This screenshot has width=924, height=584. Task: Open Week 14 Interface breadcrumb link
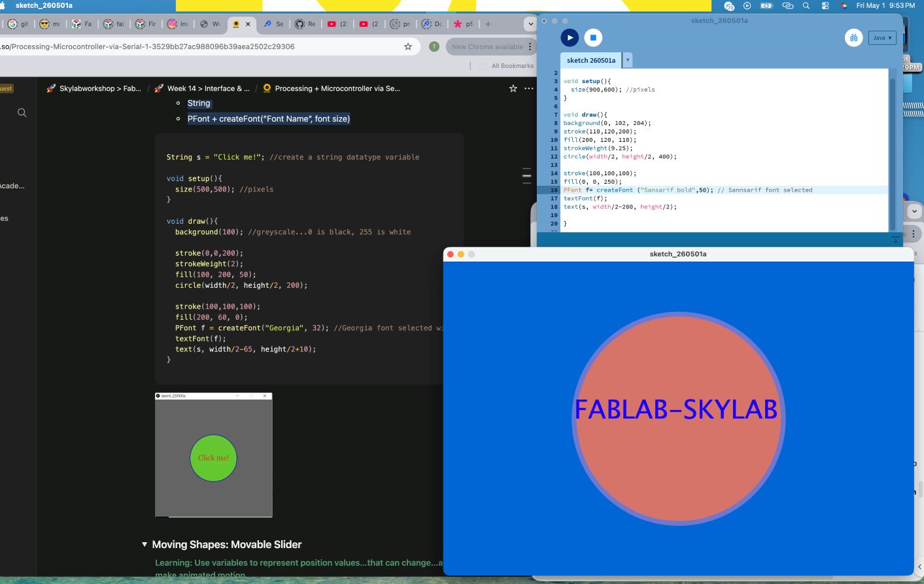point(202,88)
